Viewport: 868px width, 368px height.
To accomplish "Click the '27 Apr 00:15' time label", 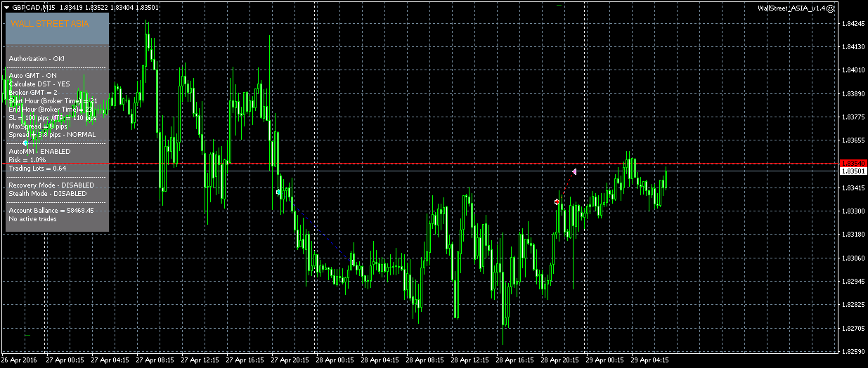I will (x=65, y=360).
